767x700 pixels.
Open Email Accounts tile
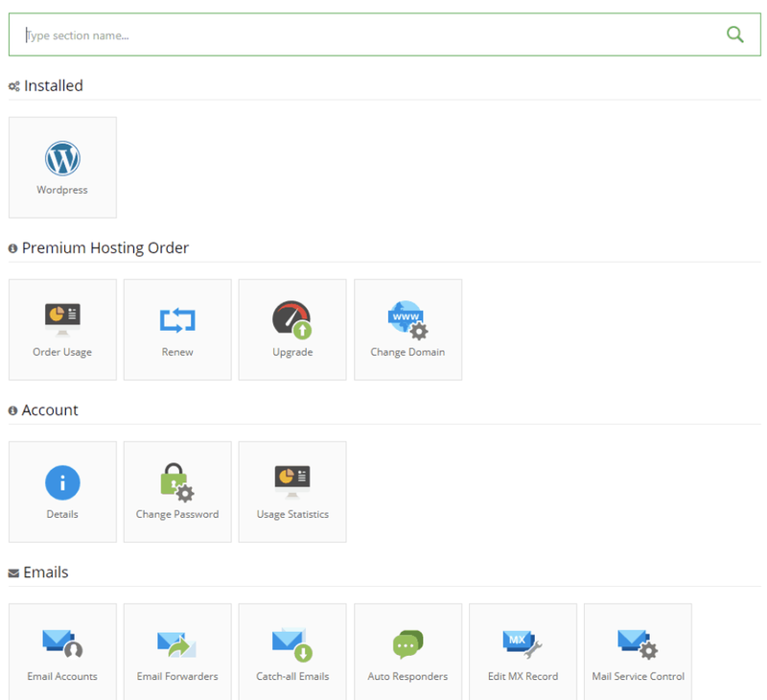[62, 651]
